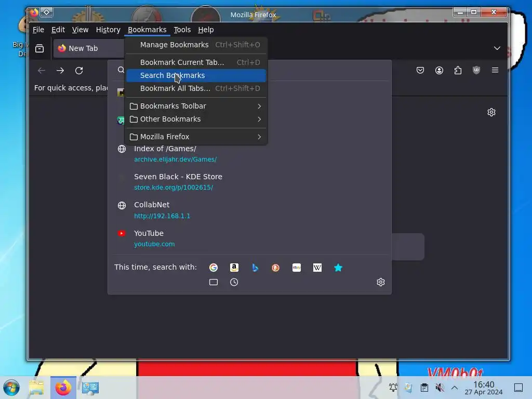Search history using clock icon
Viewport: 532px width, 399px height.
(x=234, y=282)
